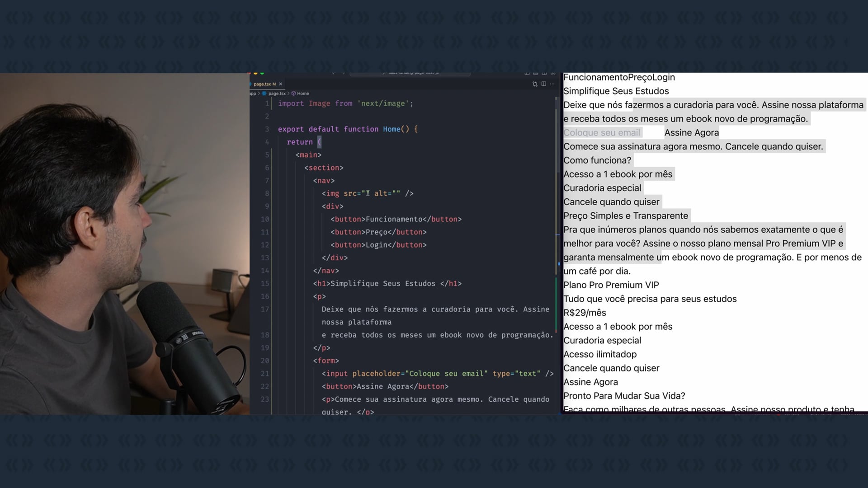
Task: Click the Home symbol icon in breadcrumb
Action: tap(293, 94)
